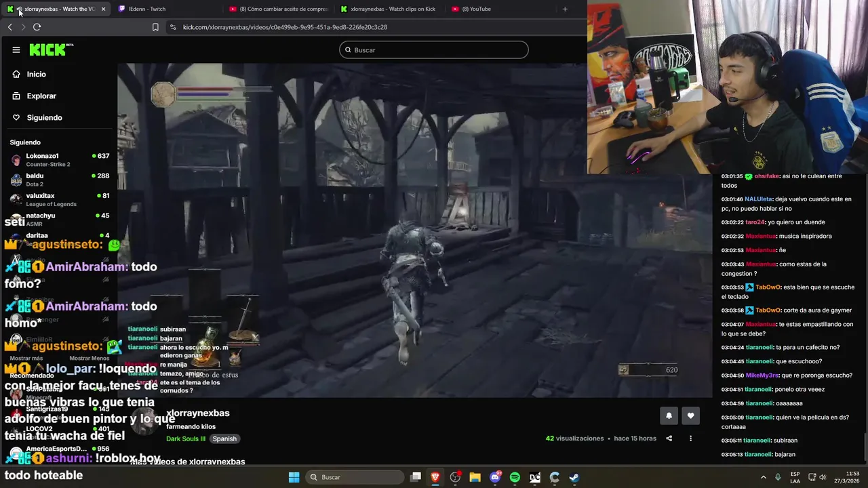Open the volume tray icon
Screen dimensions: 868x488
tap(823, 477)
